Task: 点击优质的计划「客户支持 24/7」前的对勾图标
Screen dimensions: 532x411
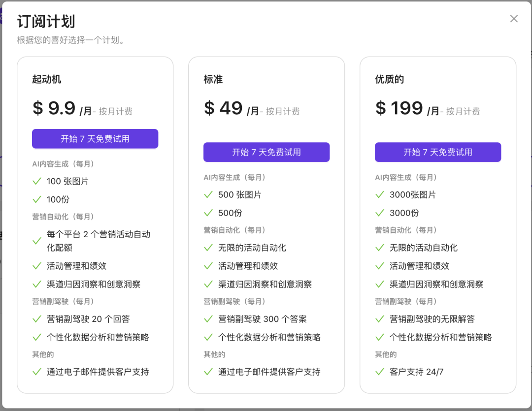Action: pos(379,372)
